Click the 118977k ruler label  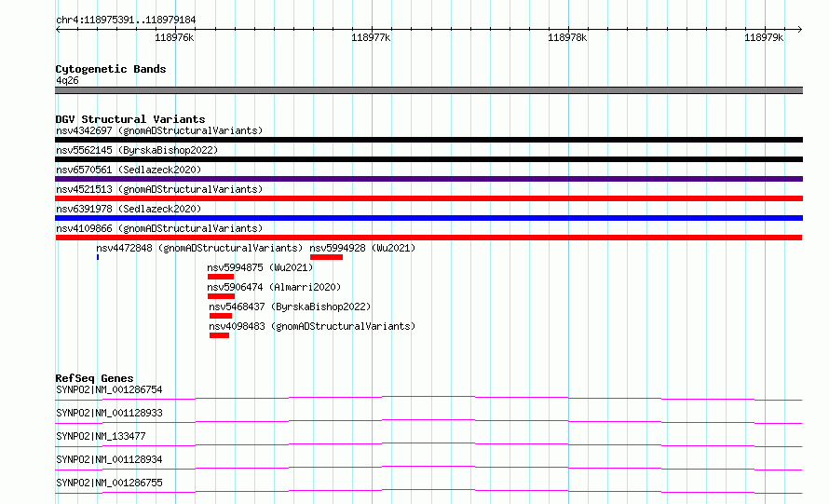point(371,37)
